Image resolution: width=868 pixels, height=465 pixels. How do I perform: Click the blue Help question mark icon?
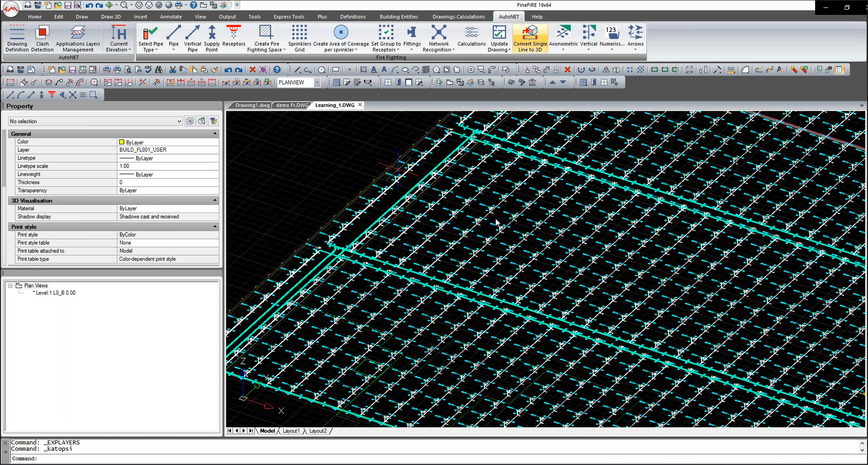click(277, 70)
